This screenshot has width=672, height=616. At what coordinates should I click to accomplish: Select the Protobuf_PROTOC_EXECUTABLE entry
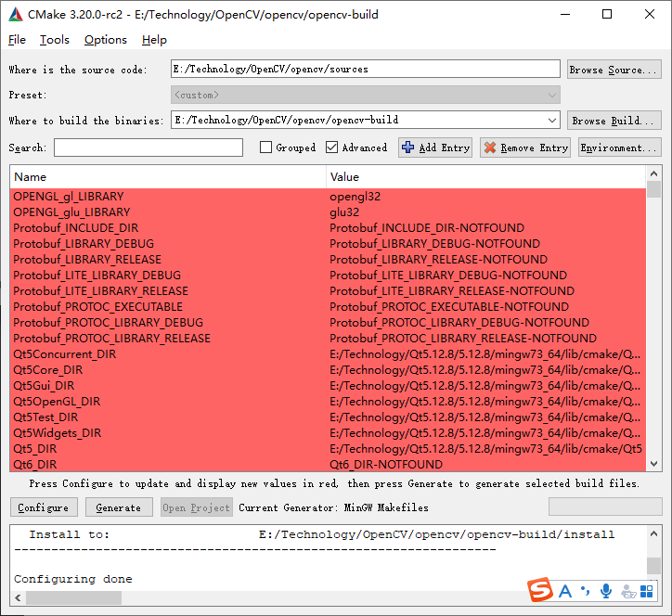pos(98,307)
